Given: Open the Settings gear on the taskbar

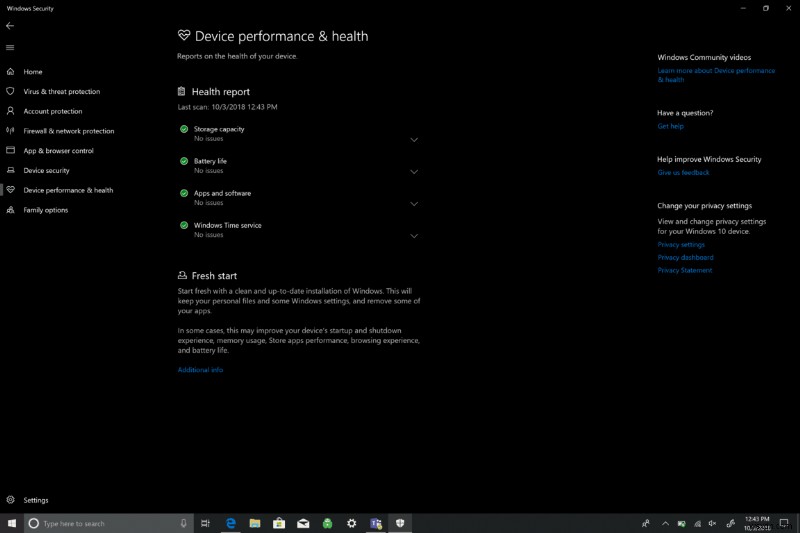Looking at the screenshot, I should coord(352,523).
